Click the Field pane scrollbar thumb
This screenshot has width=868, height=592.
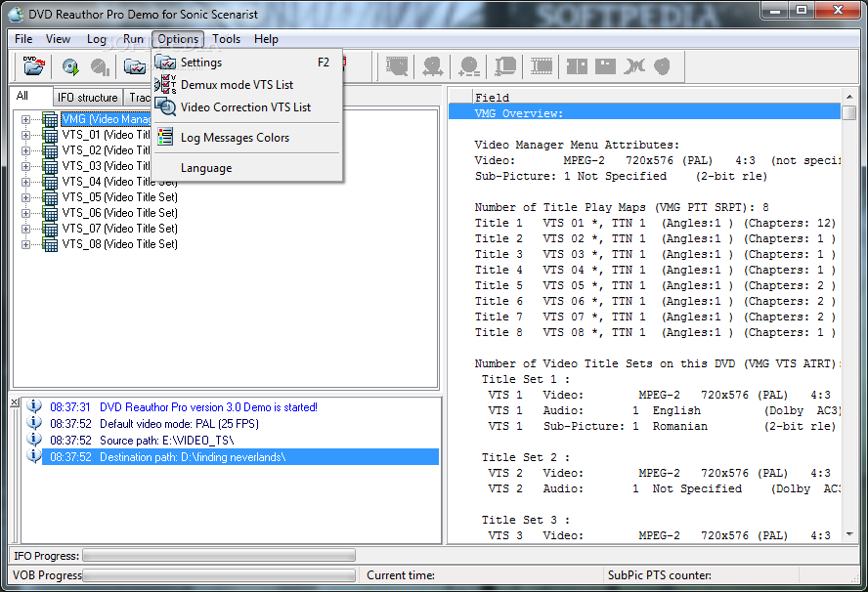coord(849,112)
